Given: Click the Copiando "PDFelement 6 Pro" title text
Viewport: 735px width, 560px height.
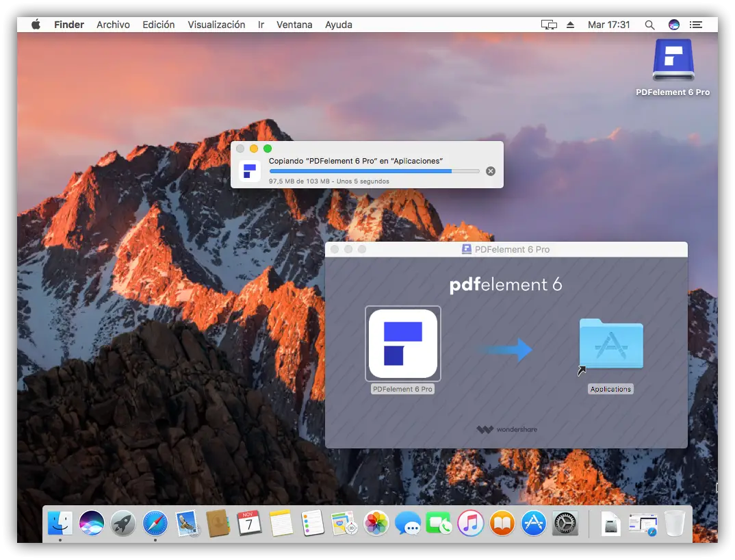Looking at the screenshot, I should 355,161.
